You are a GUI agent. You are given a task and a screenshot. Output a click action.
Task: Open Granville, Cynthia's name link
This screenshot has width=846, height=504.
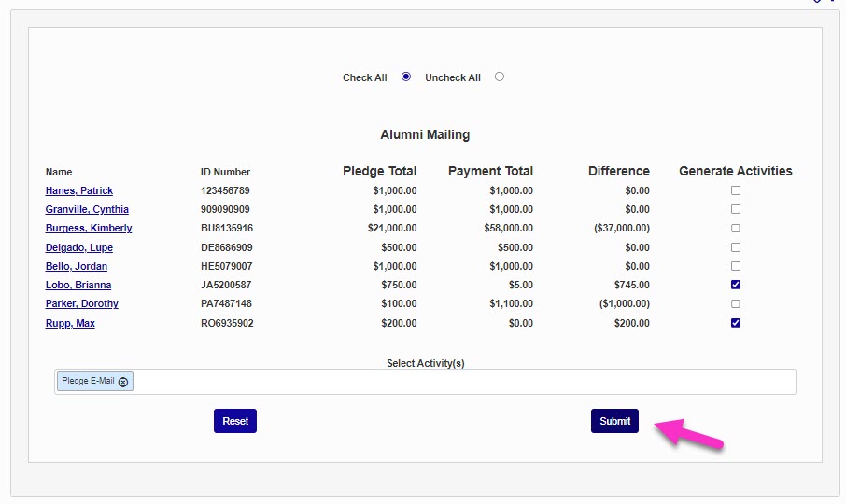click(x=87, y=209)
